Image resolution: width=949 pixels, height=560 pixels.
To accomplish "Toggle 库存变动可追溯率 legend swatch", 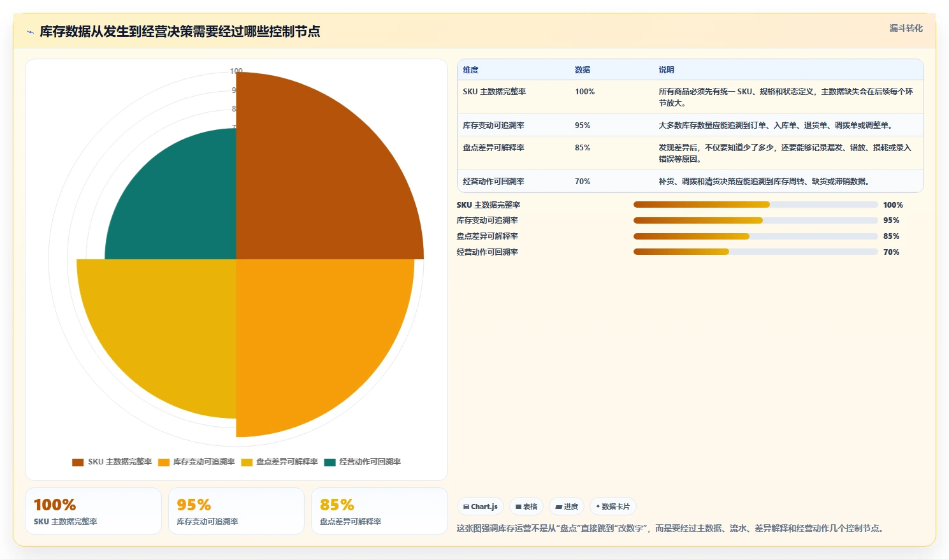I will (164, 463).
